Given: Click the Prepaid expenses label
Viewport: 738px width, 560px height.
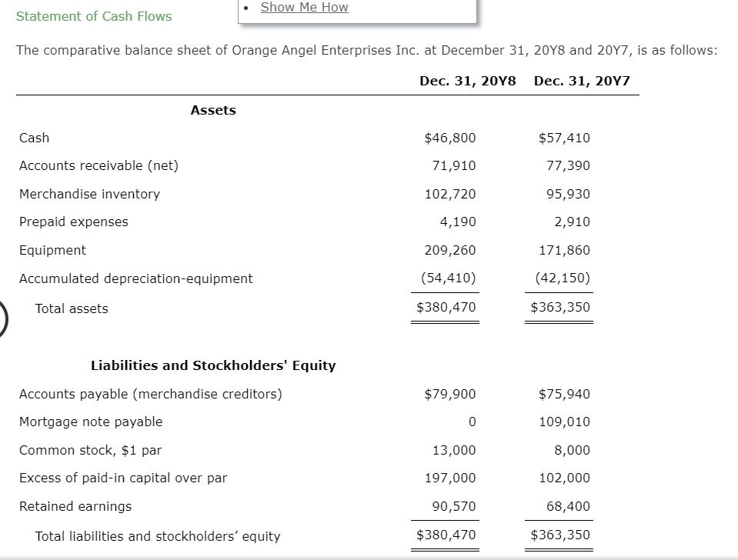Looking at the screenshot, I should tap(72, 222).
